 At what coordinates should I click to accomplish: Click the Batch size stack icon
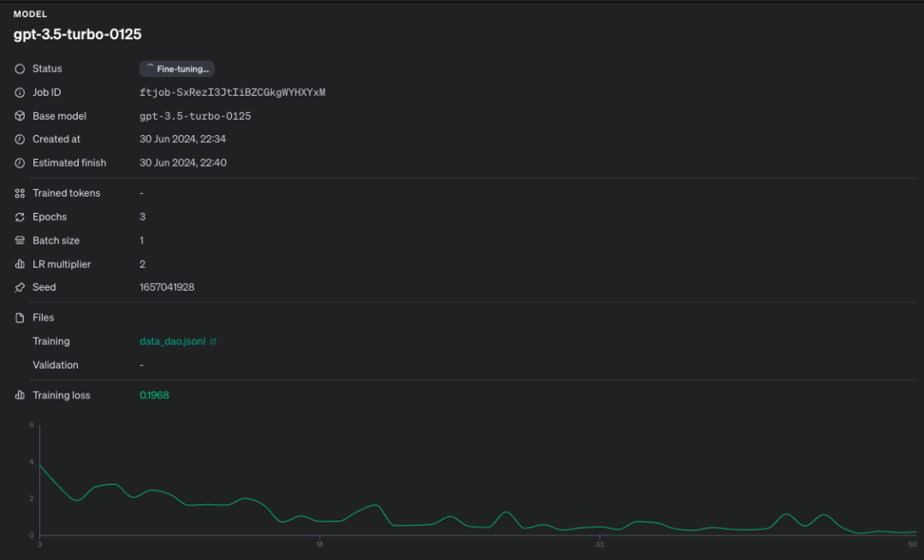pos(20,240)
